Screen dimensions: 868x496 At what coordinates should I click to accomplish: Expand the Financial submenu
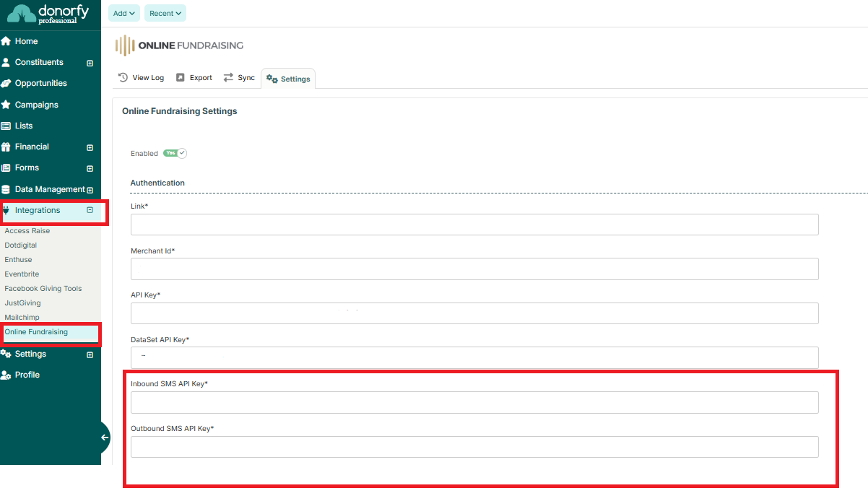point(90,147)
